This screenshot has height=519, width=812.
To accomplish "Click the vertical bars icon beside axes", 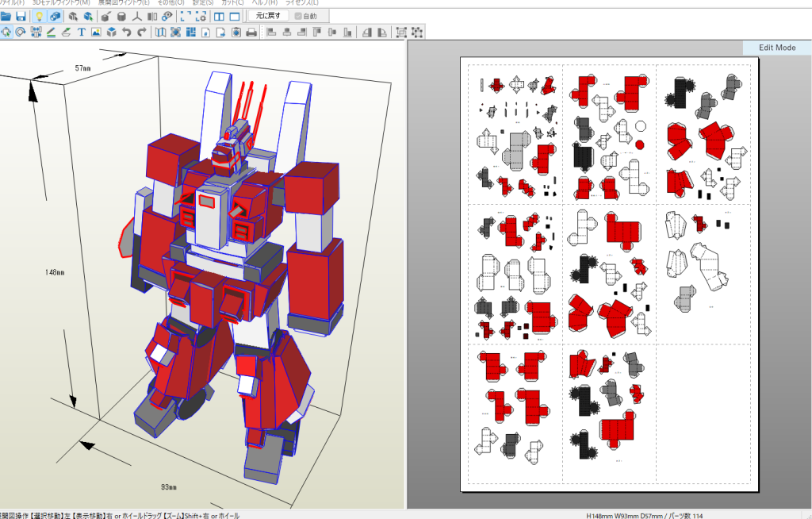I will pos(152,17).
